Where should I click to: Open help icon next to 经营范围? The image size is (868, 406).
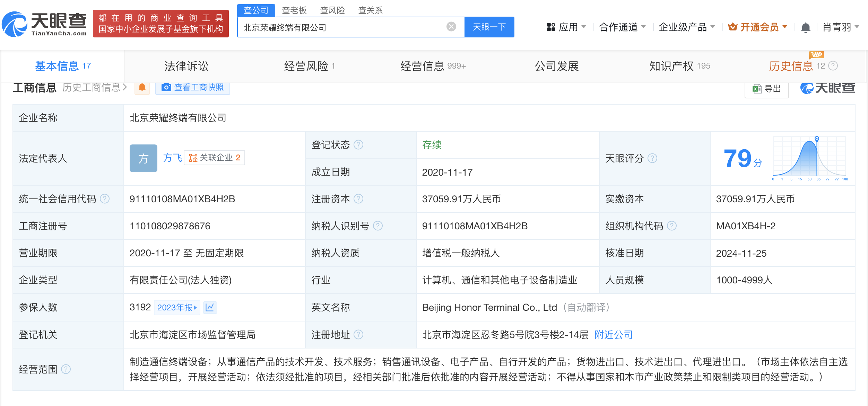pos(66,369)
